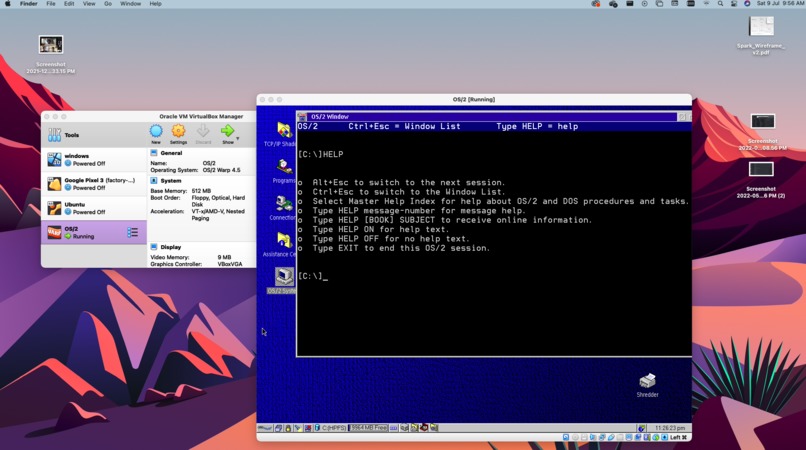The width and height of the screenshot is (806, 450).
Task: Click the Left ⌘ host key indicator
Action: [679, 437]
